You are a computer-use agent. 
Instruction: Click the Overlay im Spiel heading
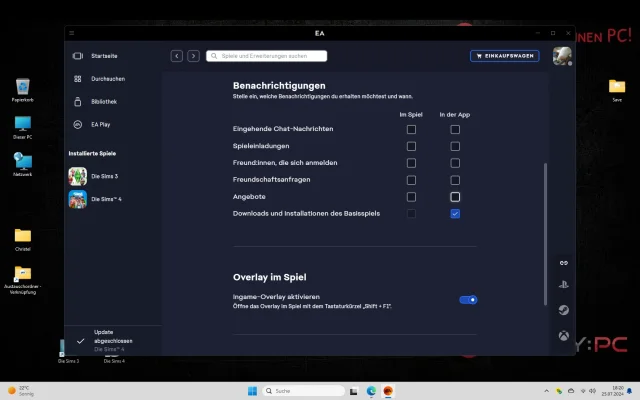(x=269, y=277)
